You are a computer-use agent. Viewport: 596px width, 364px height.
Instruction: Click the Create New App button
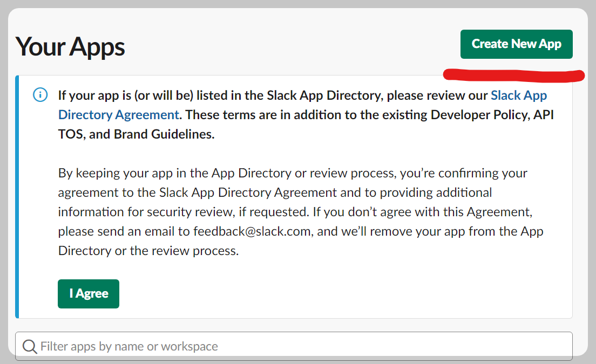(x=516, y=44)
